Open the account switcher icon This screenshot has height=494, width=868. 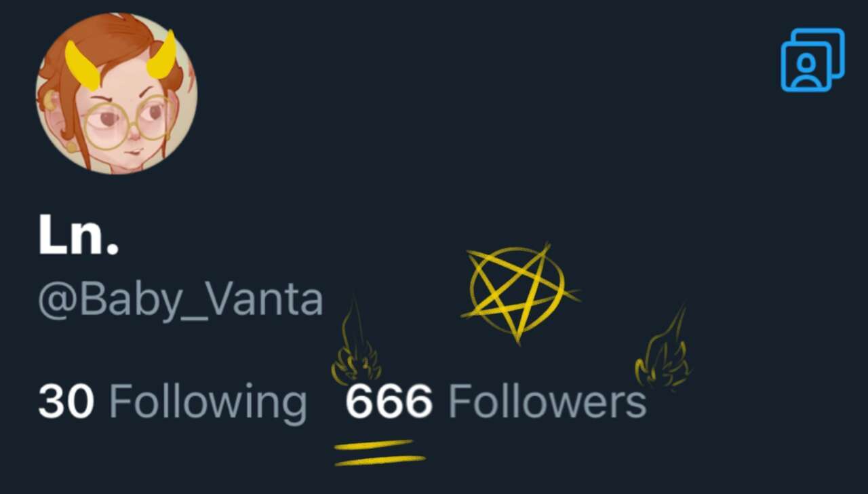coord(812,60)
